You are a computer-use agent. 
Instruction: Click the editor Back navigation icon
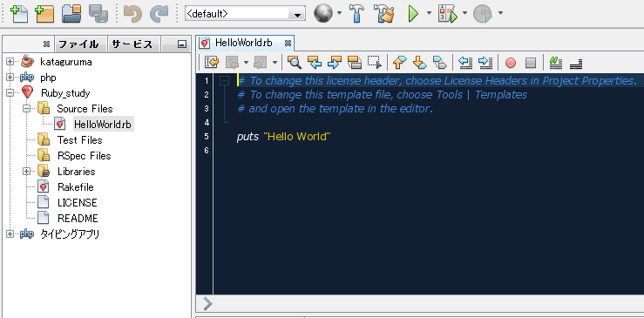click(x=233, y=63)
